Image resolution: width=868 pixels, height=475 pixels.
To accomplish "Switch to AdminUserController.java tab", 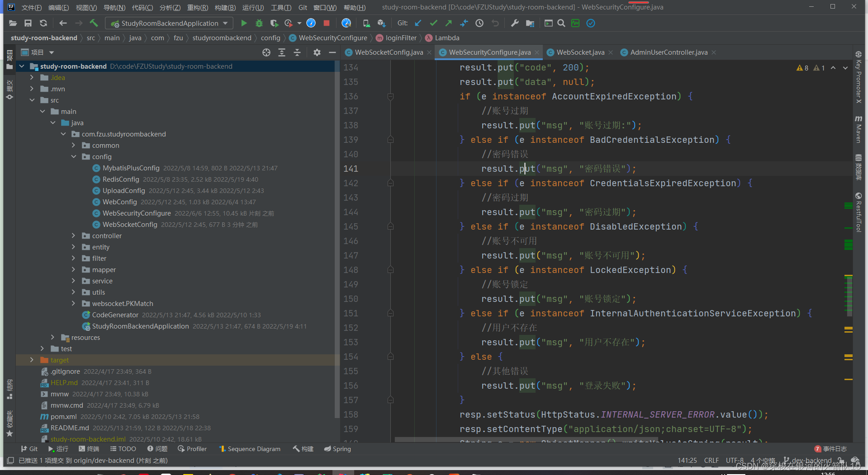I will [x=669, y=52].
